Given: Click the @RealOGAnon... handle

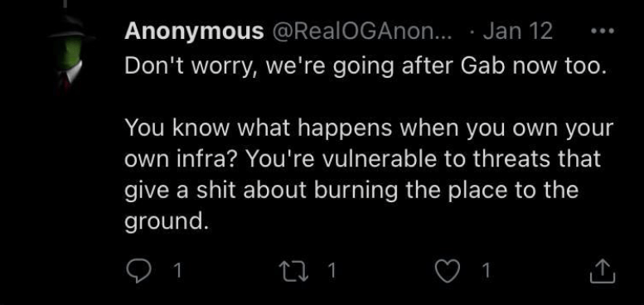Looking at the screenshot, I should pyautogui.click(x=360, y=31).
